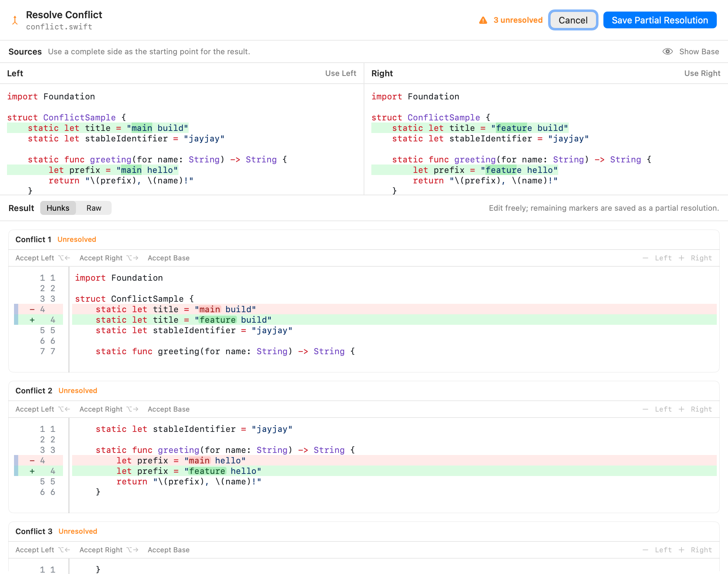Use Left as the starting source
The height and width of the screenshot is (574, 728).
tap(341, 73)
